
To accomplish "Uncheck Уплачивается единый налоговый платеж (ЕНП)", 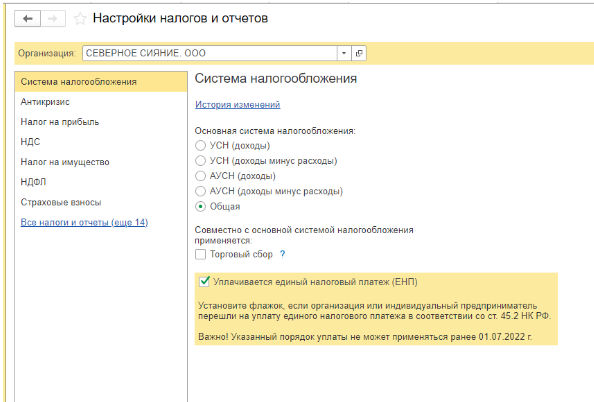I will 204,282.
